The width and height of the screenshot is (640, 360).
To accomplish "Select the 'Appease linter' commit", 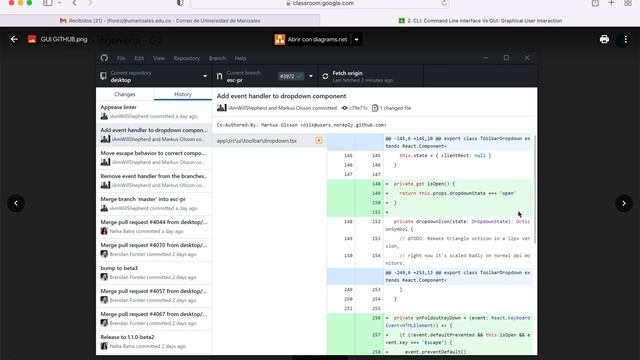I will coord(154,111).
